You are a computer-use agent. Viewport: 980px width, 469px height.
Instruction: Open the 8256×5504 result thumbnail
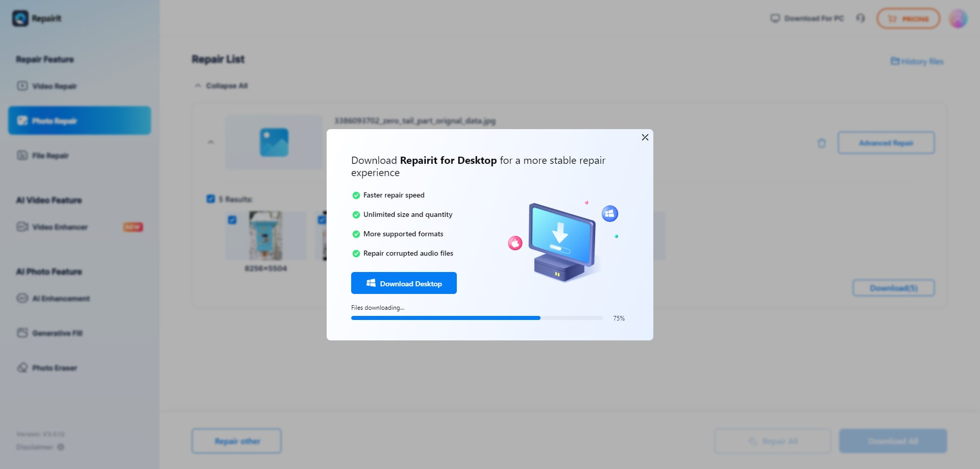(x=265, y=236)
